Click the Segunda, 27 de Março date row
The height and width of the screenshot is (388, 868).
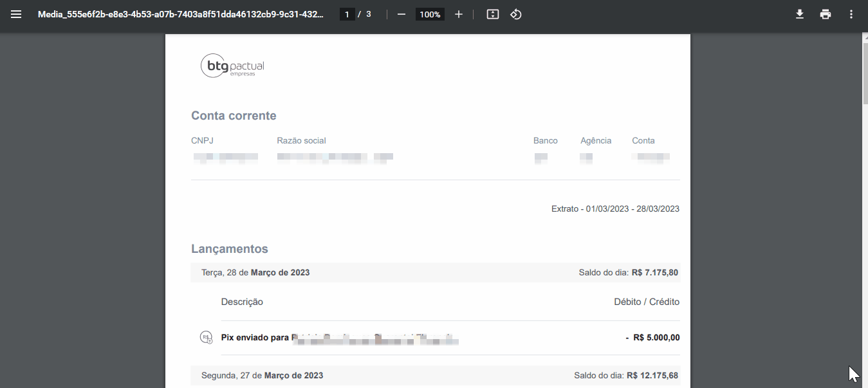pos(262,375)
